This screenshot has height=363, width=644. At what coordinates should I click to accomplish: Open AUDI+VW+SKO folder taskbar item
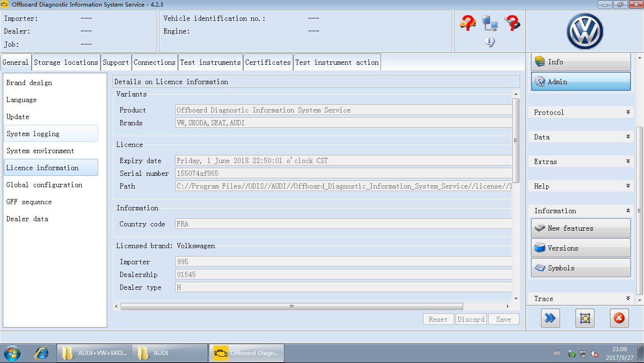pyautogui.click(x=94, y=353)
